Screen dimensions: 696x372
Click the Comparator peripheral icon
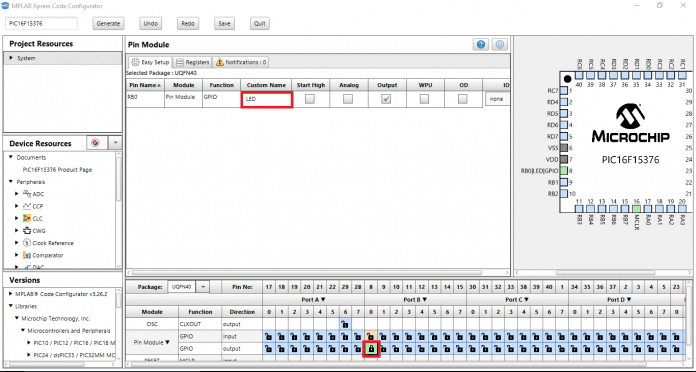click(27, 255)
